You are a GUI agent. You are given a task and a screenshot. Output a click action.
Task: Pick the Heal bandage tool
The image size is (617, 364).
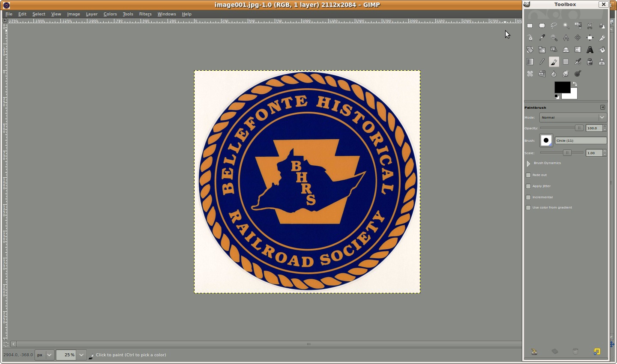(x=530, y=74)
